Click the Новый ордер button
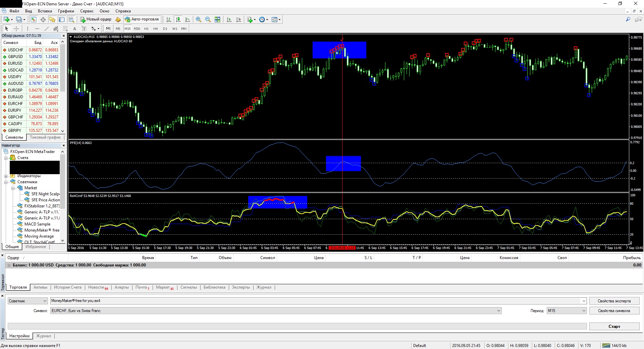644x349 pixels. tap(96, 19)
